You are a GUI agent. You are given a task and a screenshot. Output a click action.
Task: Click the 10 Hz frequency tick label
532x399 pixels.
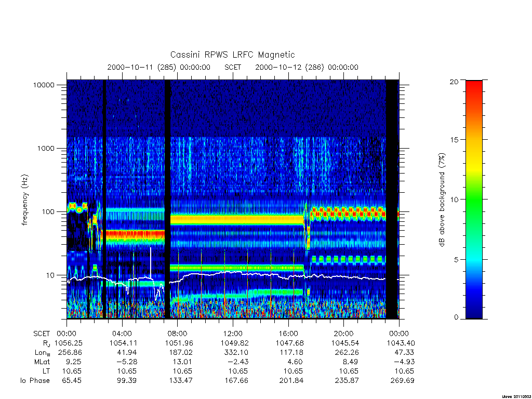point(50,275)
